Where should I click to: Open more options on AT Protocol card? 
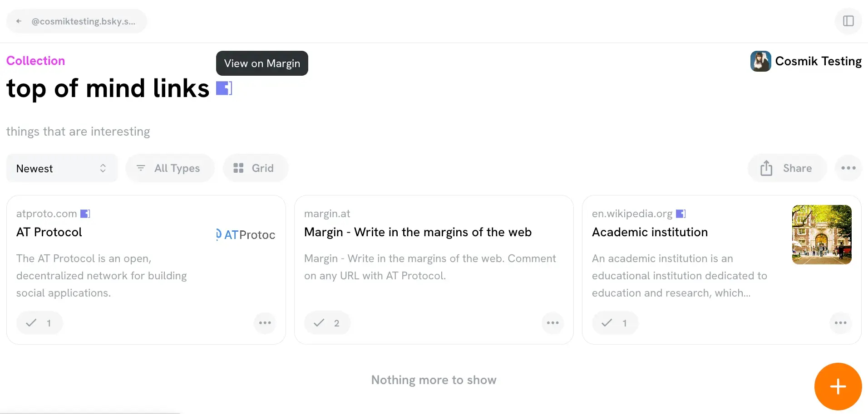tap(265, 323)
